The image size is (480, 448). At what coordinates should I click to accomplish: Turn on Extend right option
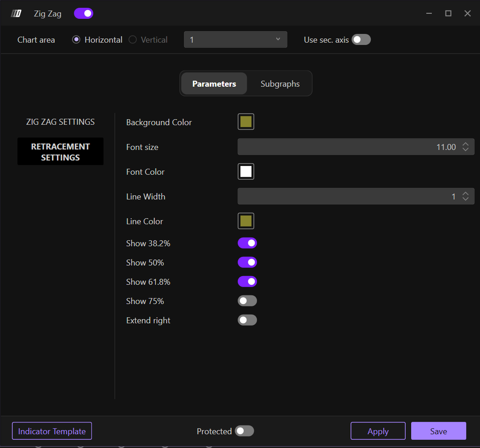[247, 320]
